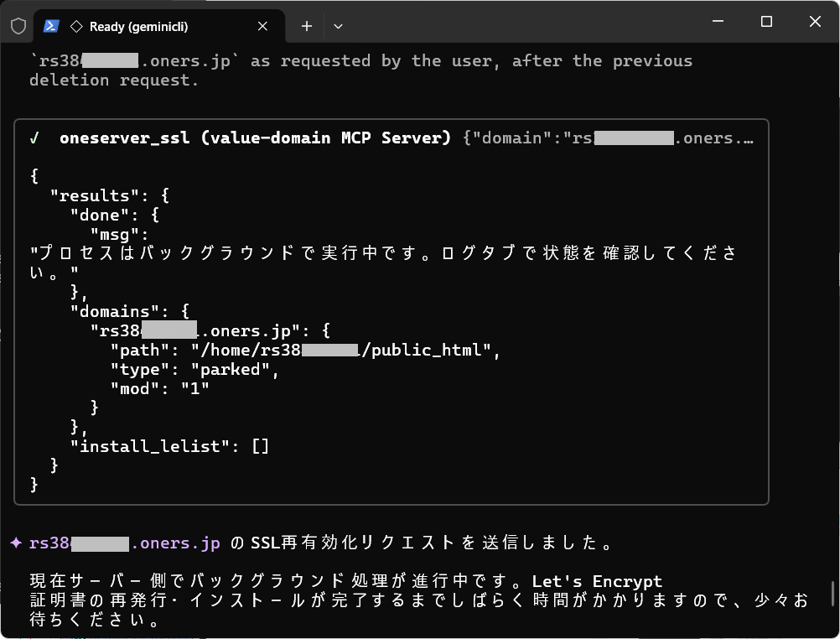Click the "done": { line

click(x=115, y=215)
